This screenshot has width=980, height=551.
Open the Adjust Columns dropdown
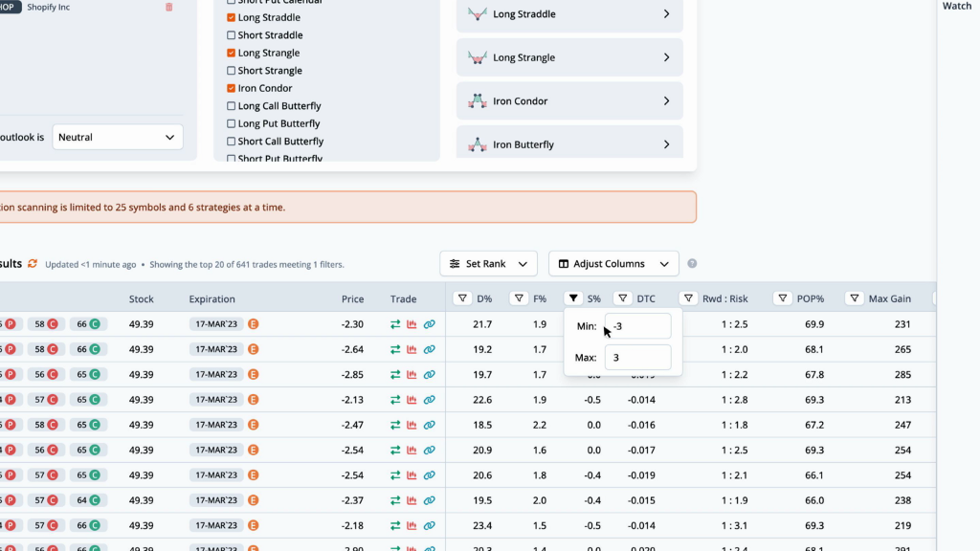tap(612, 264)
